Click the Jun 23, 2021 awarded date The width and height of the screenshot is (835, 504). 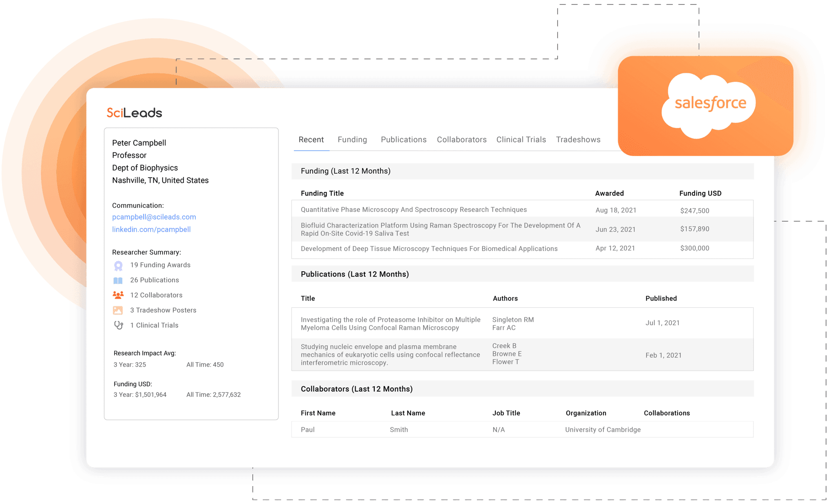coord(615,229)
